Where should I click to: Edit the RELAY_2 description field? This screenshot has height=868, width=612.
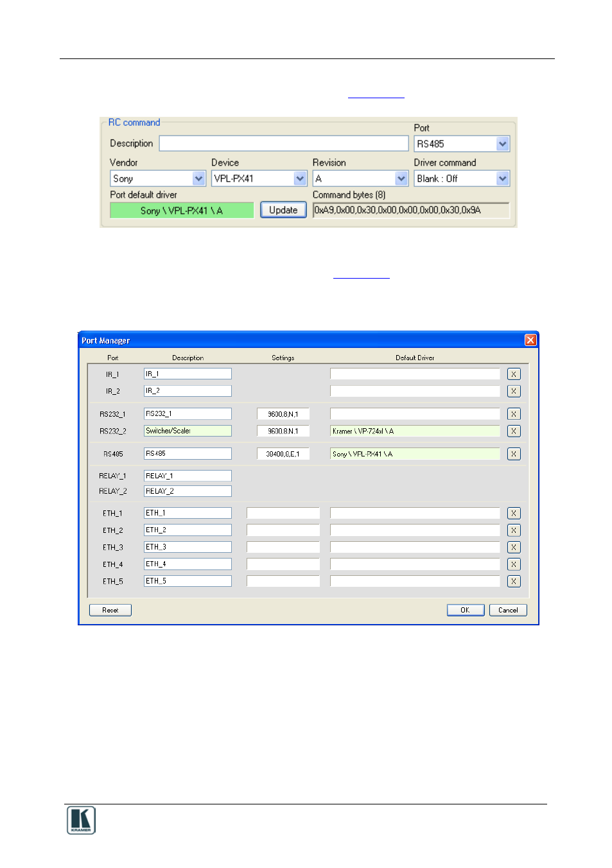click(x=188, y=491)
